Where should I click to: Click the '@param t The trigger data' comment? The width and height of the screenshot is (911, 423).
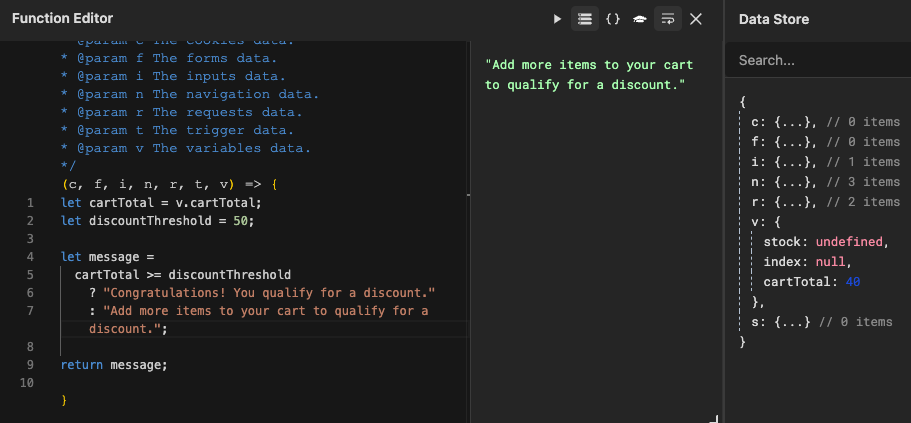(x=177, y=130)
